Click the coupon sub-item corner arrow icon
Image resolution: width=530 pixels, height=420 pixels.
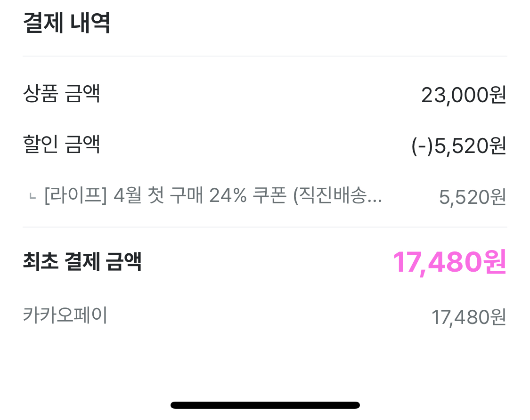point(32,197)
